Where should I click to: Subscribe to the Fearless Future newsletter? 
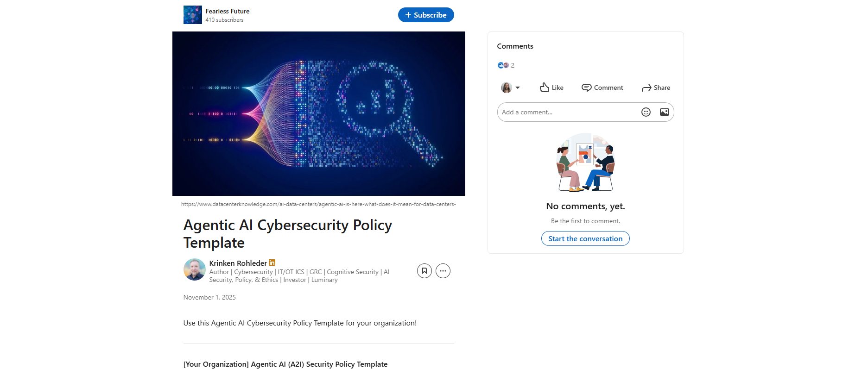pyautogui.click(x=426, y=14)
